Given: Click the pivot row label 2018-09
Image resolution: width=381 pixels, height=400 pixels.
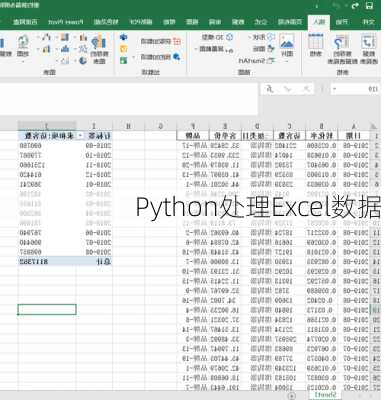Looking at the screenshot, I should (x=99, y=146).
